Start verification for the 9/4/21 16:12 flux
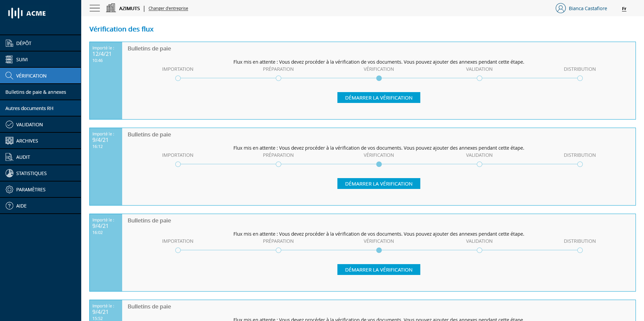This screenshot has height=321, width=644. (x=379, y=184)
